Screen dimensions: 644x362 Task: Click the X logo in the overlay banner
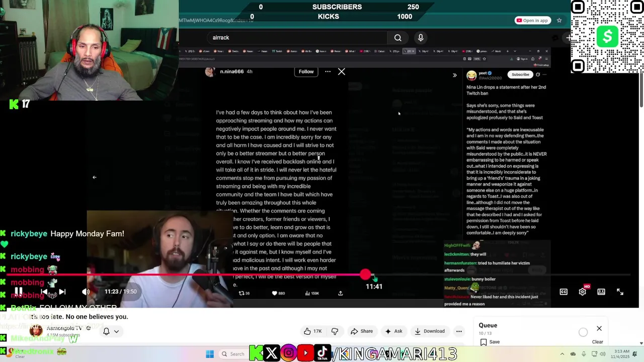(x=271, y=353)
